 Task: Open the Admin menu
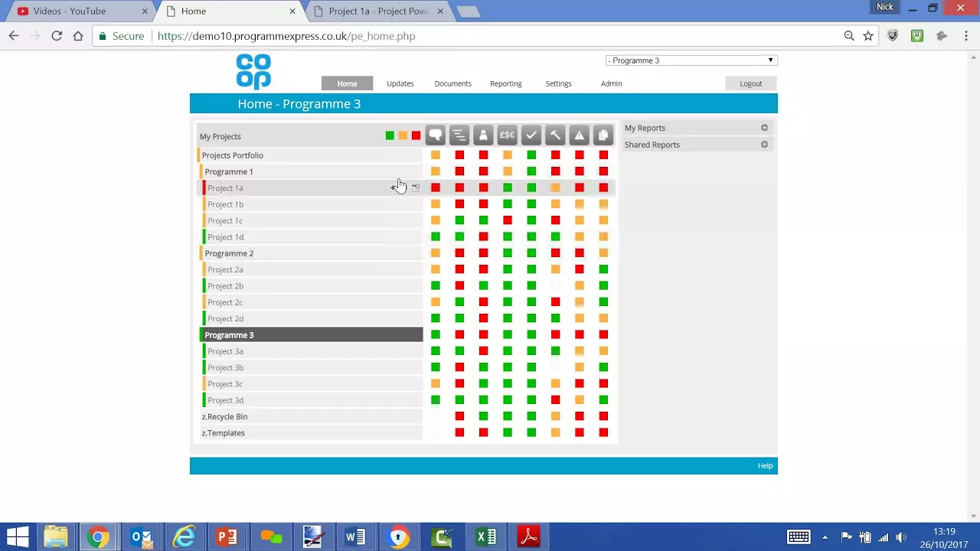point(611,83)
